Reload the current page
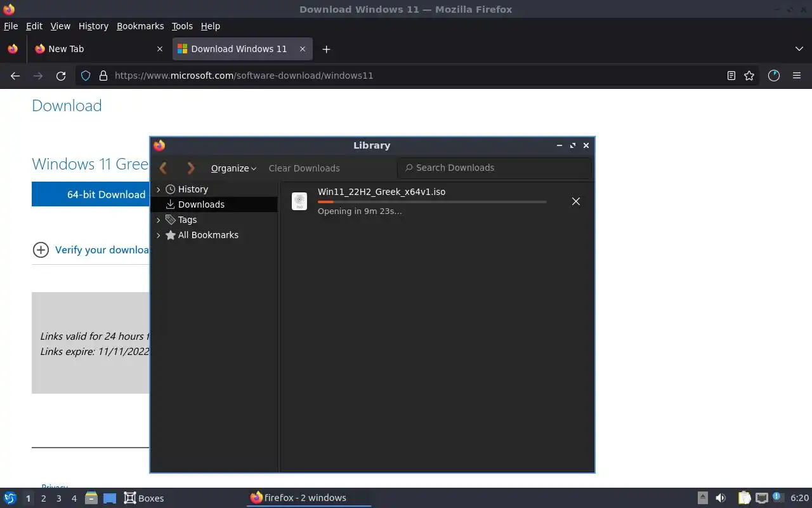812x508 pixels. 61,76
